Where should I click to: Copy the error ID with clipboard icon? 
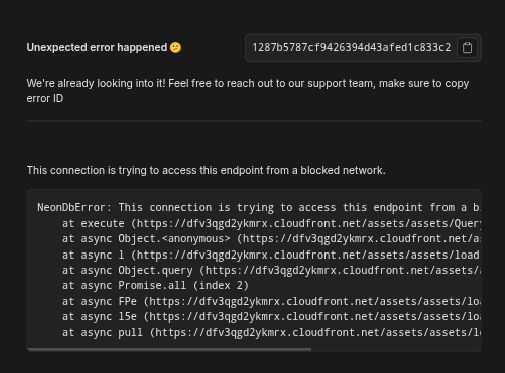click(x=467, y=48)
